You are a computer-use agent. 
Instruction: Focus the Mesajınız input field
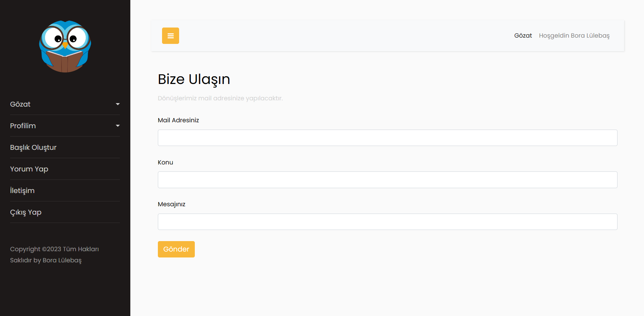(x=388, y=222)
